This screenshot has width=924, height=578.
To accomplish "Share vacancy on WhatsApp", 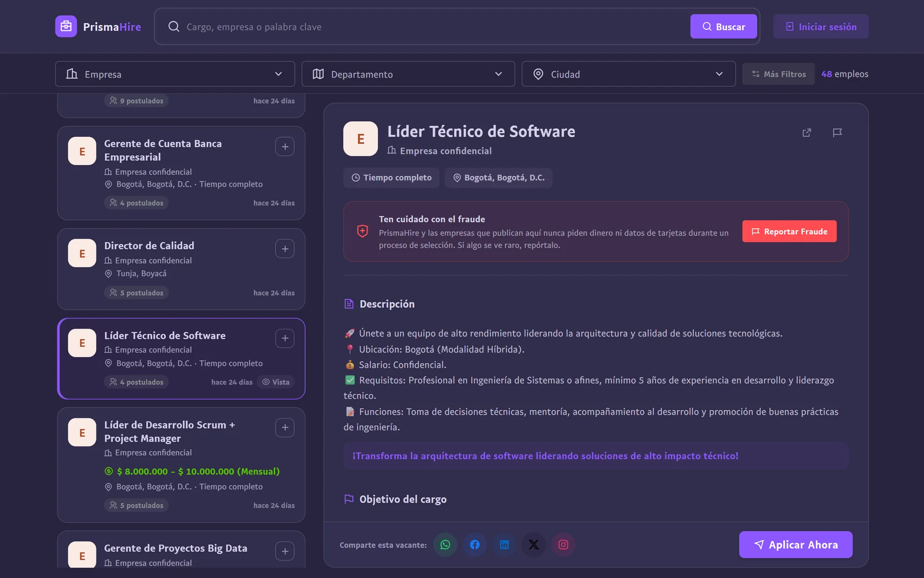I will (x=445, y=545).
